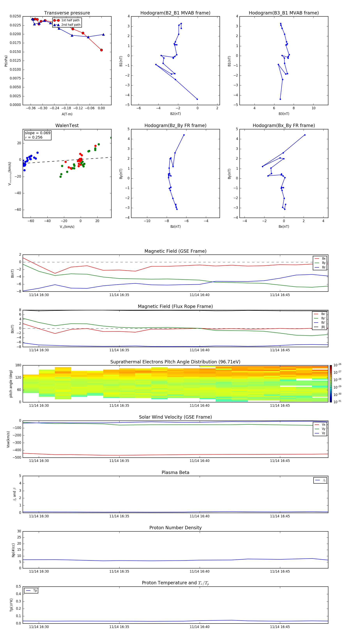This screenshot has width=351, height=644.
Task: Click the 'Bz(nT)' x-axis label
Action: click(175, 227)
